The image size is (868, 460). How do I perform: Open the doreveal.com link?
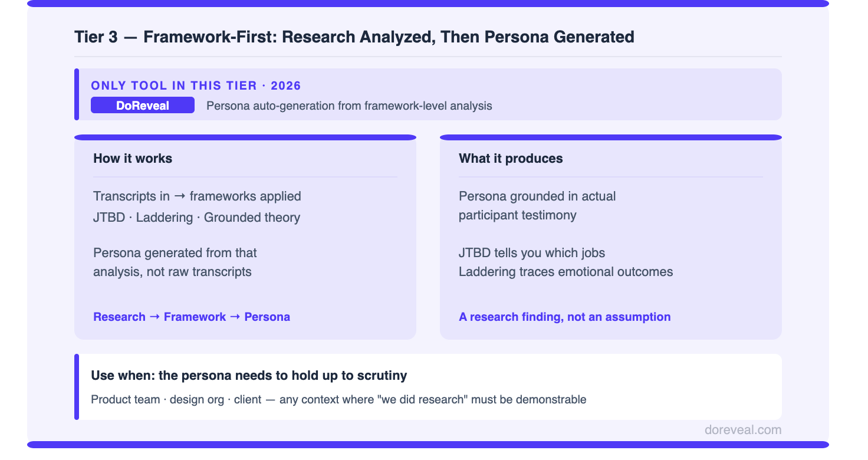[x=743, y=430]
